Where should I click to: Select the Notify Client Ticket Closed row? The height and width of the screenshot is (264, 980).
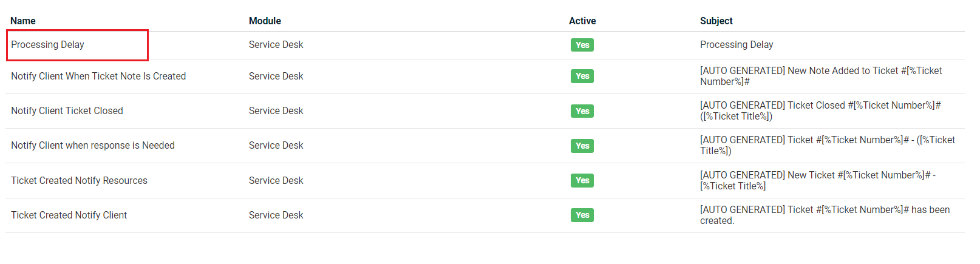coord(67,111)
